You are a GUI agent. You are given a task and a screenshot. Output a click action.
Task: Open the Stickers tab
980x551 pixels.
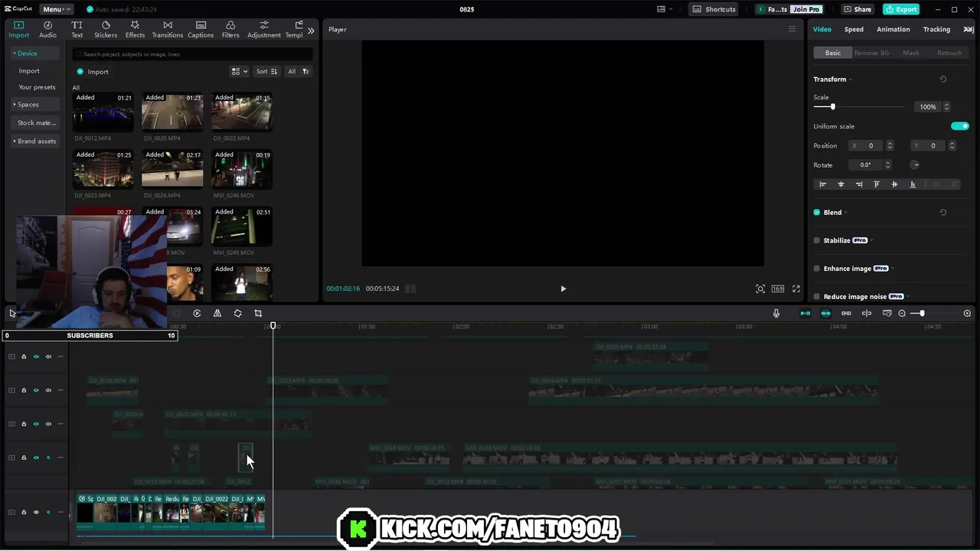(106, 29)
